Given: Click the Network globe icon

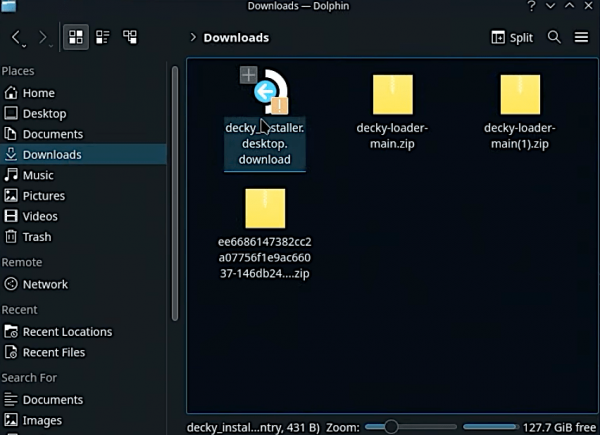Looking at the screenshot, I should tap(11, 284).
